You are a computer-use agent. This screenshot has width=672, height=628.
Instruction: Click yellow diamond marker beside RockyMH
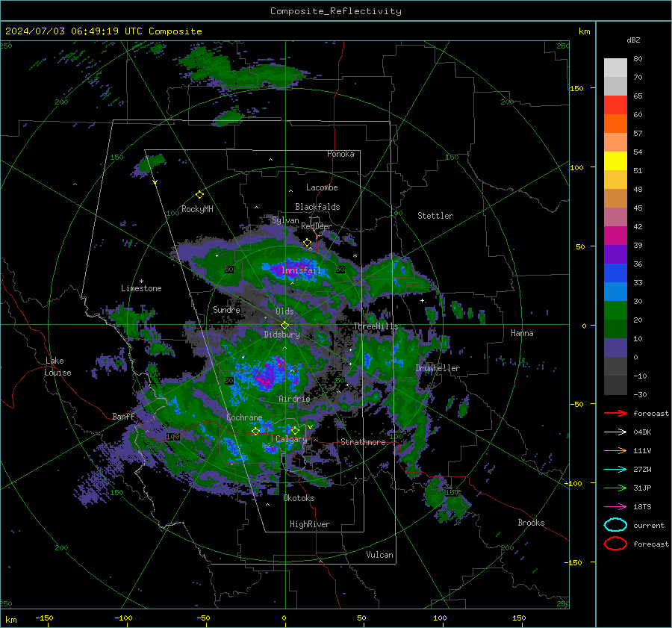pos(199,195)
